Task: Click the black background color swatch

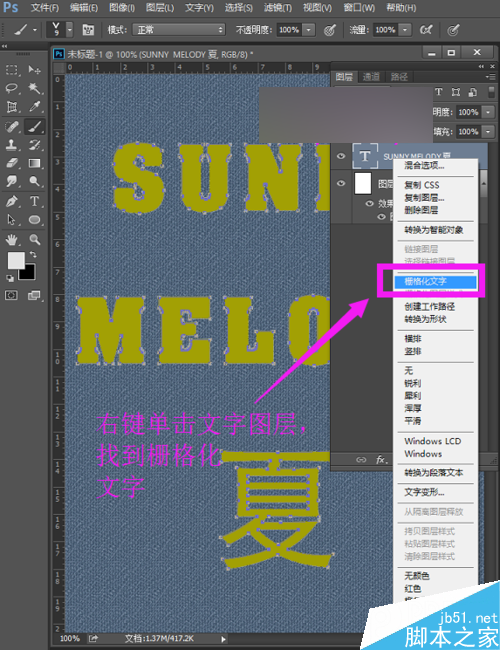Action: pyautogui.click(x=29, y=274)
